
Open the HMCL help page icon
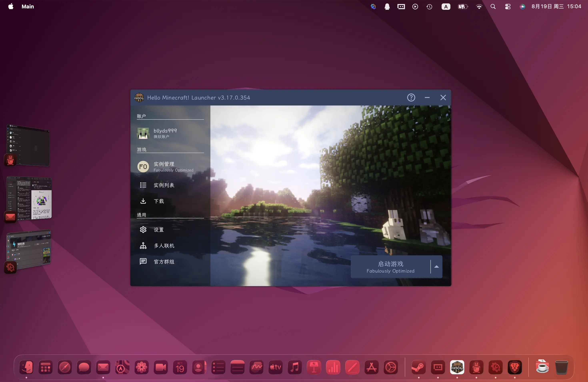click(411, 97)
